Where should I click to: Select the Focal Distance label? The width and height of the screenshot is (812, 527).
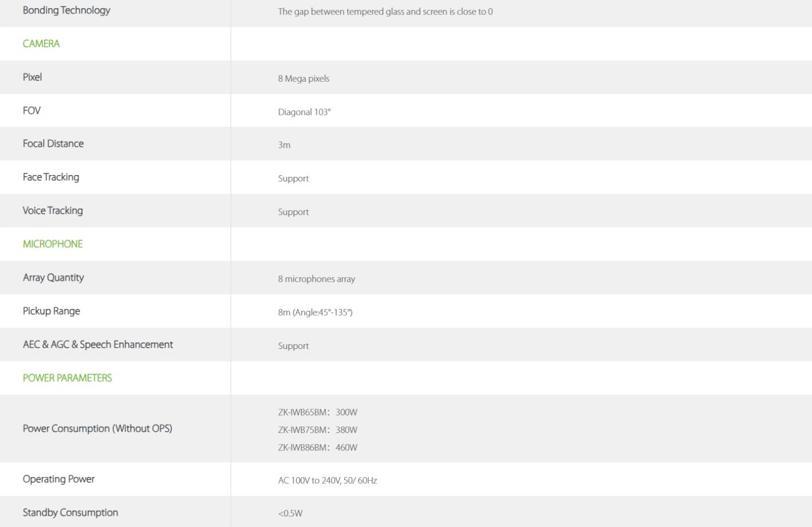point(53,144)
